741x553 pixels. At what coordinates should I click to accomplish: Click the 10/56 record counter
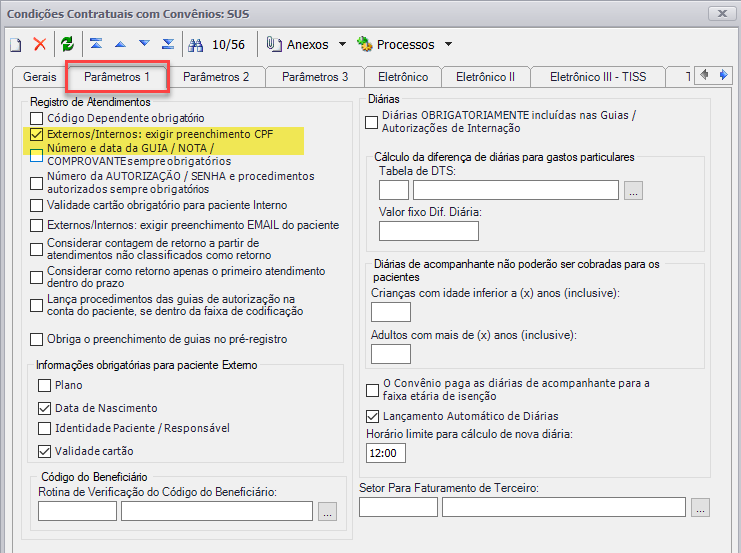pyautogui.click(x=229, y=45)
